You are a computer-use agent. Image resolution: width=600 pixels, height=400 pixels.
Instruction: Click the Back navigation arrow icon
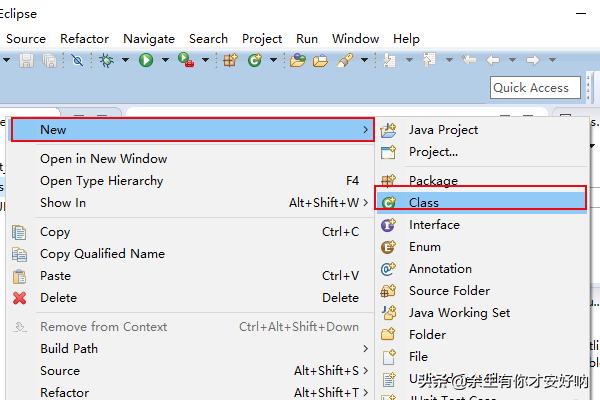click(x=493, y=60)
